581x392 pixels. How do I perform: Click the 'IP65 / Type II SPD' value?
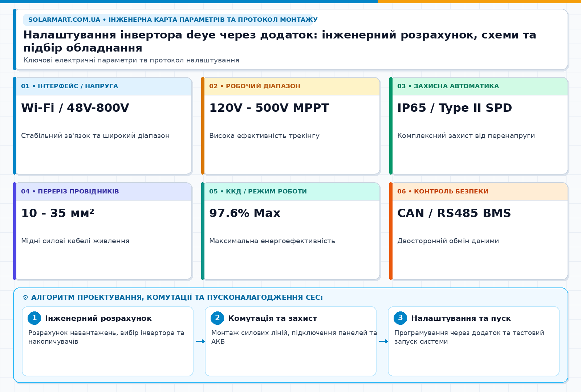click(x=455, y=108)
